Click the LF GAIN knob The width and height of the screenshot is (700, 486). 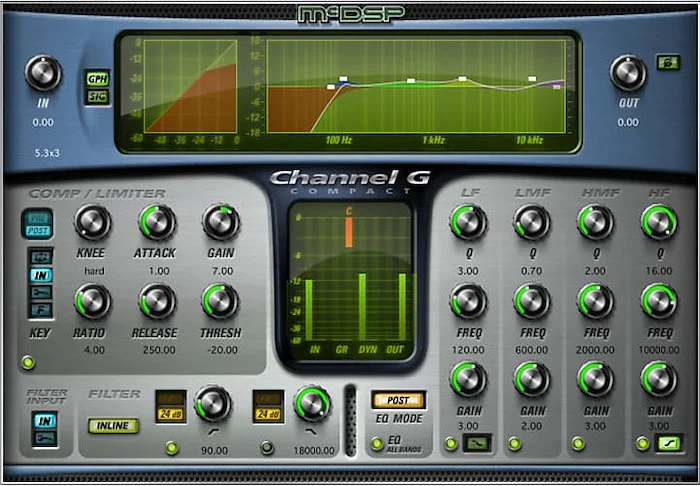468,380
